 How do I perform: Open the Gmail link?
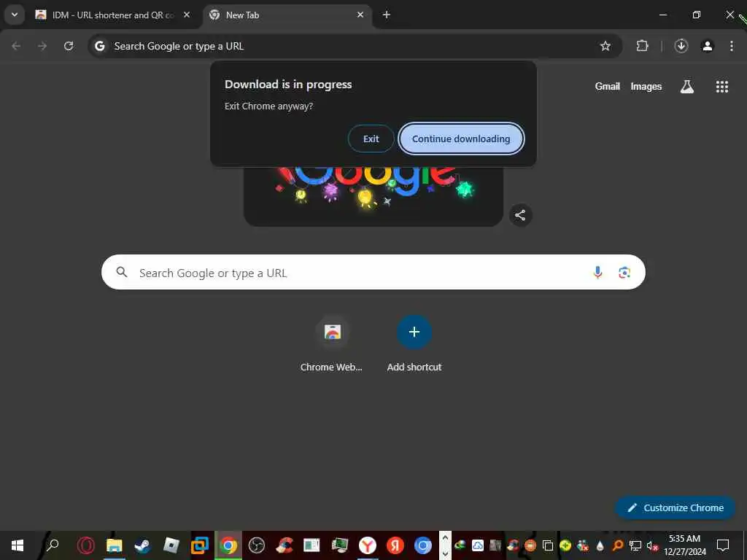tap(608, 86)
